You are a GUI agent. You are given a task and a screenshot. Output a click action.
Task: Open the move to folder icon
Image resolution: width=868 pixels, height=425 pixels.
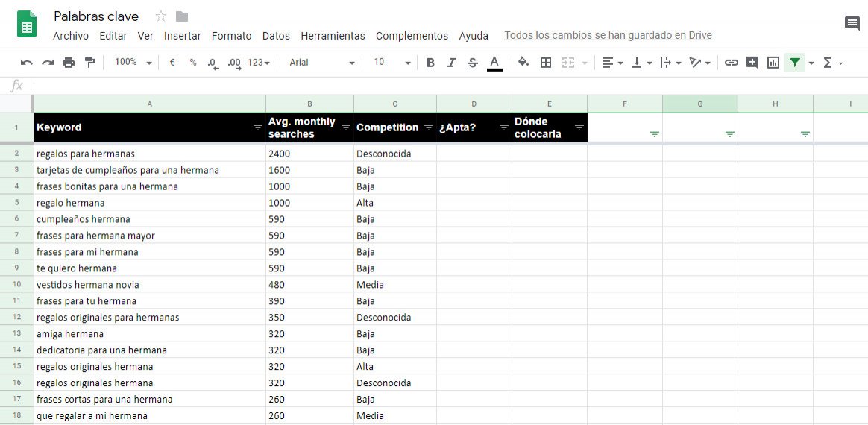point(181,16)
